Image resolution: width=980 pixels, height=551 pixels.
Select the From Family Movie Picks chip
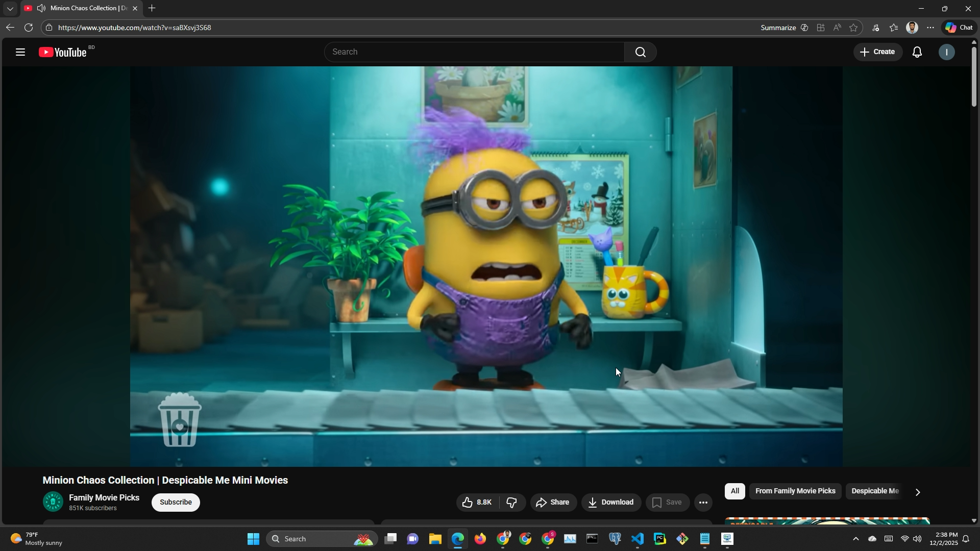[x=795, y=491]
